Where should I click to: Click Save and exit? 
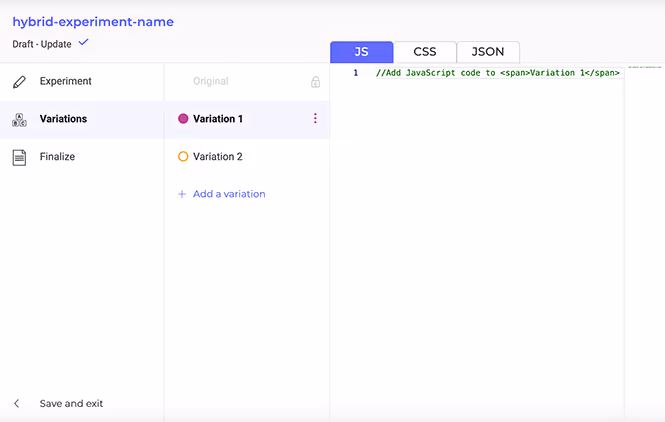click(71, 403)
